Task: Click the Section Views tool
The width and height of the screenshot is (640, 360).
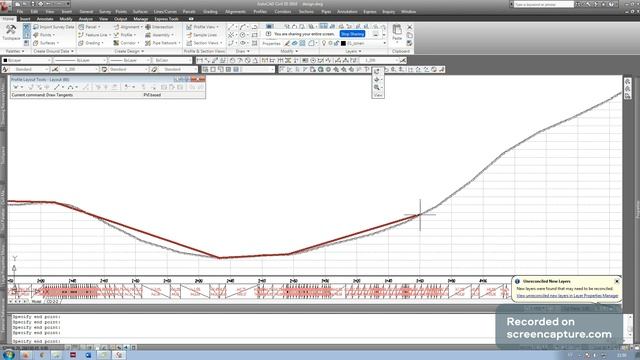Action: tap(204, 43)
